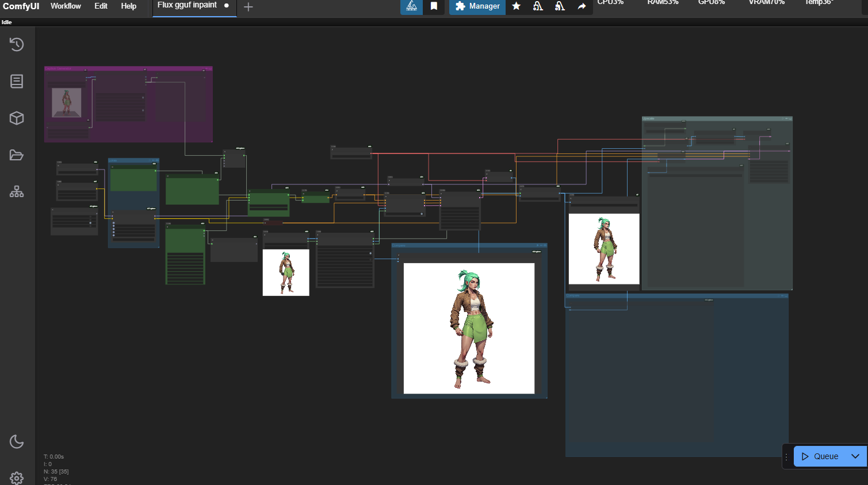The height and width of the screenshot is (485, 868).
Task: Click the star favorites icon beside Manager
Action: pos(517,6)
